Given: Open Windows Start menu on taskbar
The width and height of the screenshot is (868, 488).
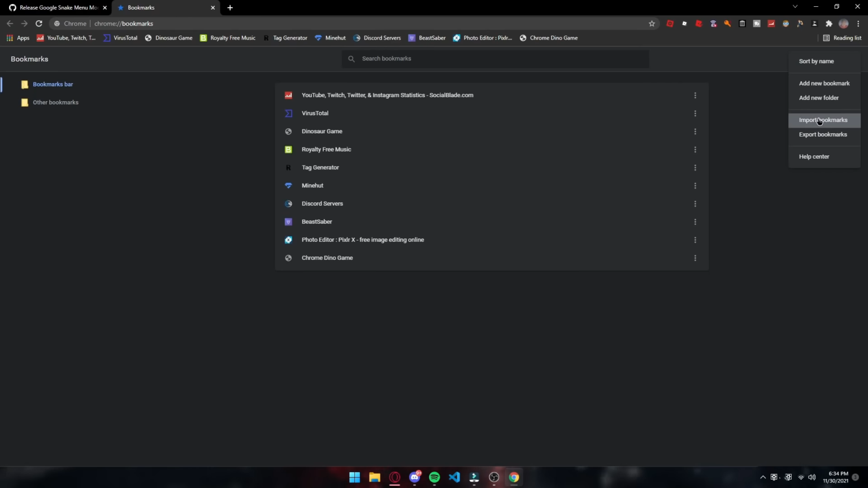Looking at the screenshot, I should pos(354,477).
